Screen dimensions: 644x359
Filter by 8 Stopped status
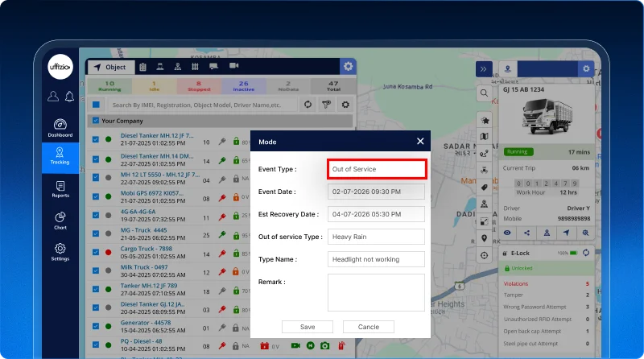tap(199, 86)
